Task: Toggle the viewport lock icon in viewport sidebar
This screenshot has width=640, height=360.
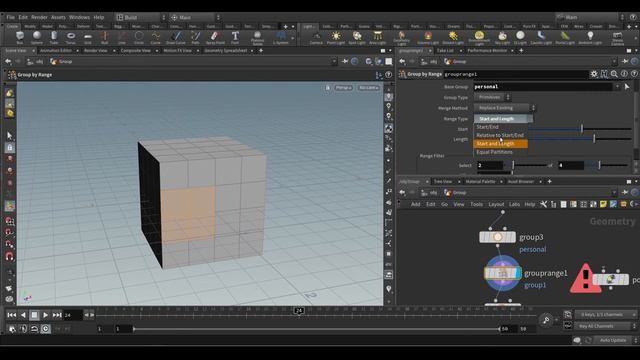Action: click(10, 147)
